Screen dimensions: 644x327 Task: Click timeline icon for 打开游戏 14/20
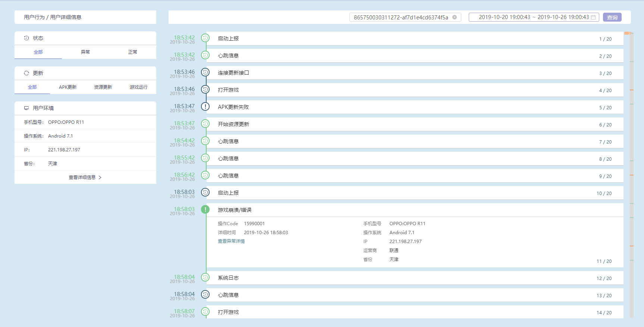pos(205,312)
